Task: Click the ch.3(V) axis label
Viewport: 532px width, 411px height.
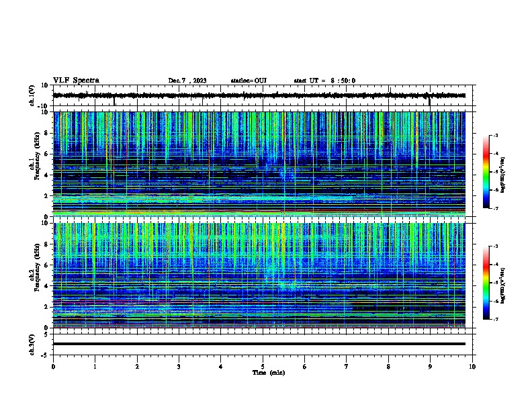Action: point(32,345)
